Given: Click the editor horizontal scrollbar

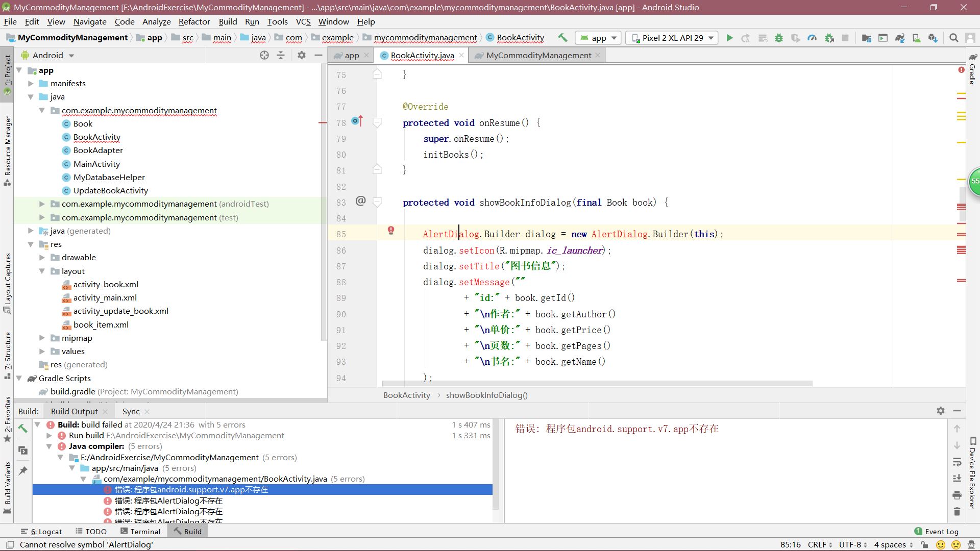Looking at the screenshot, I should (x=597, y=384).
